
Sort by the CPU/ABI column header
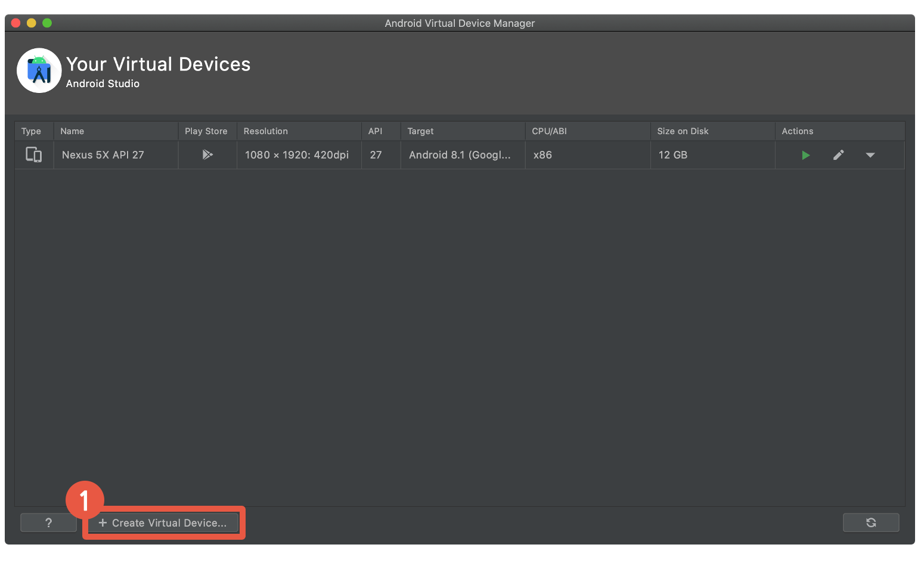(588, 131)
